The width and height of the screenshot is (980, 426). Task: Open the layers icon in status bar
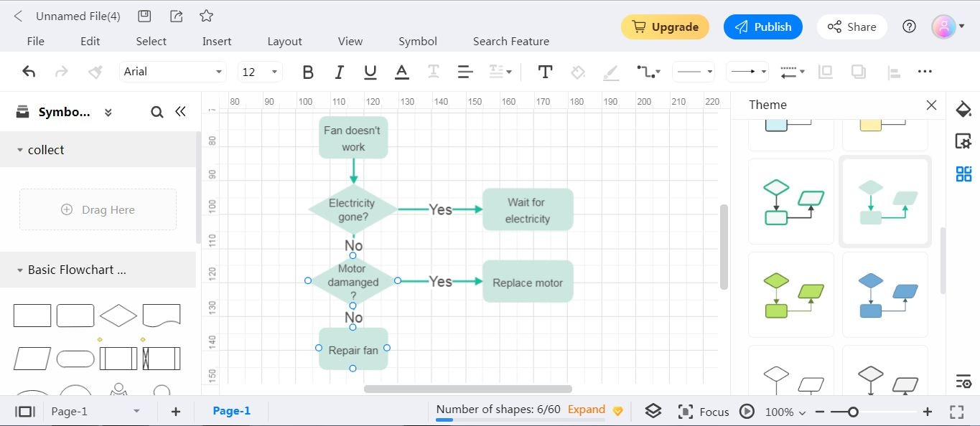tap(653, 412)
